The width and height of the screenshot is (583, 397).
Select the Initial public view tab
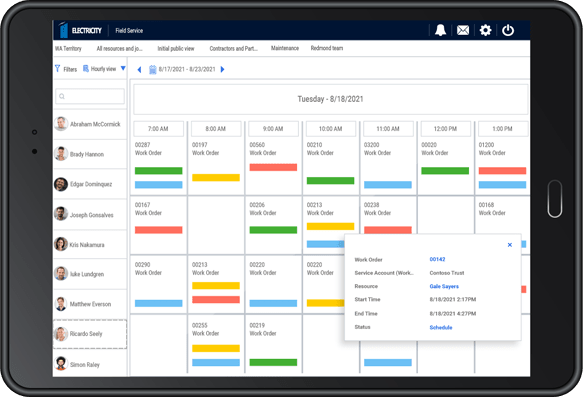click(176, 48)
